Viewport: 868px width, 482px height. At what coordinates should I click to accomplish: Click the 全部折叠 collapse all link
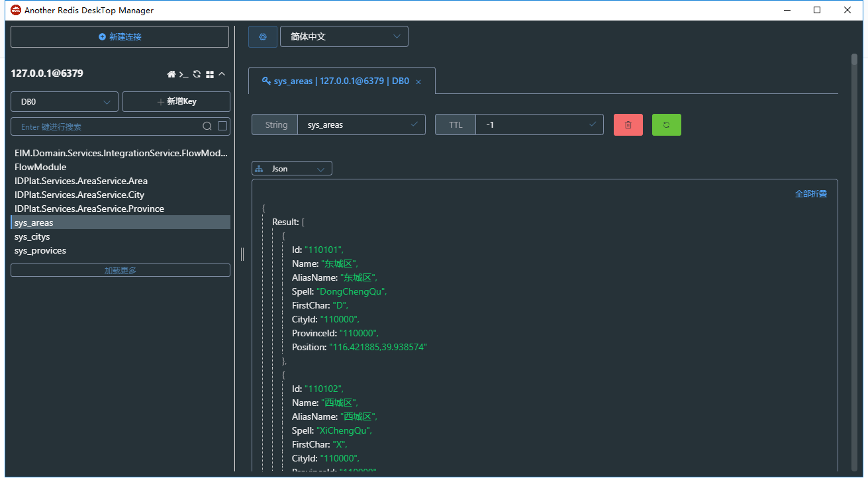[811, 194]
